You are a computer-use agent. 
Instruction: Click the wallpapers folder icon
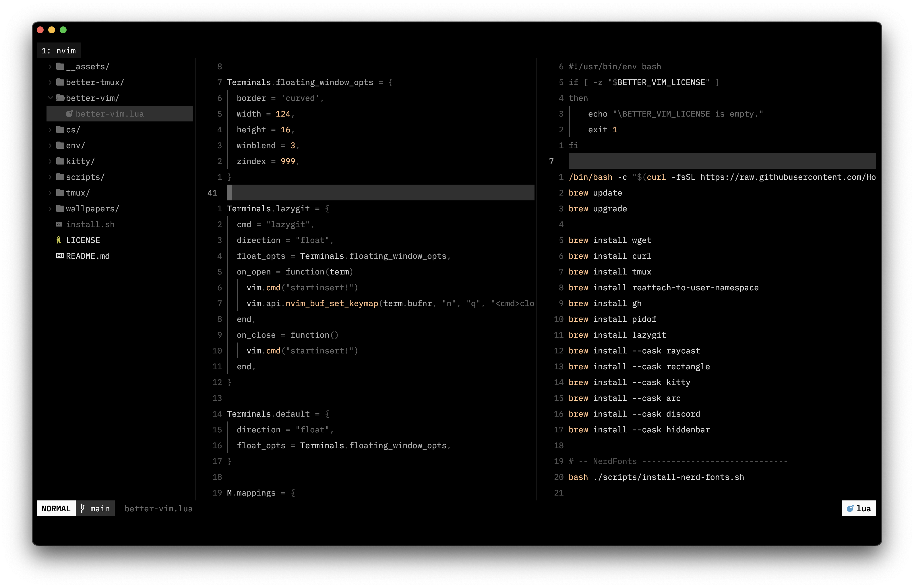(60, 208)
